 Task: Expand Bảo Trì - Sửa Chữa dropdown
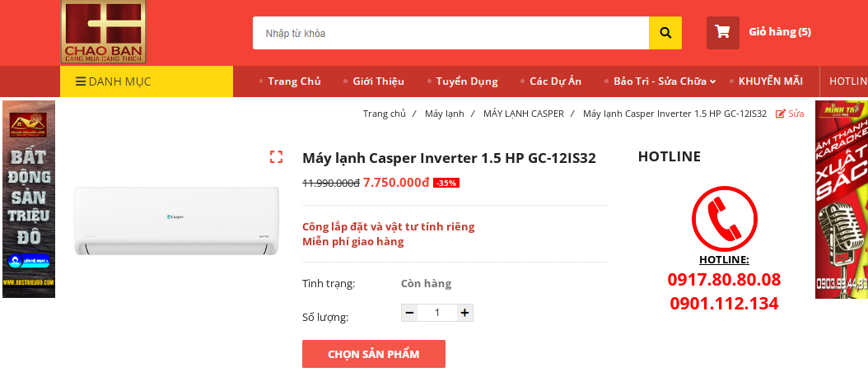pyautogui.click(x=665, y=81)
